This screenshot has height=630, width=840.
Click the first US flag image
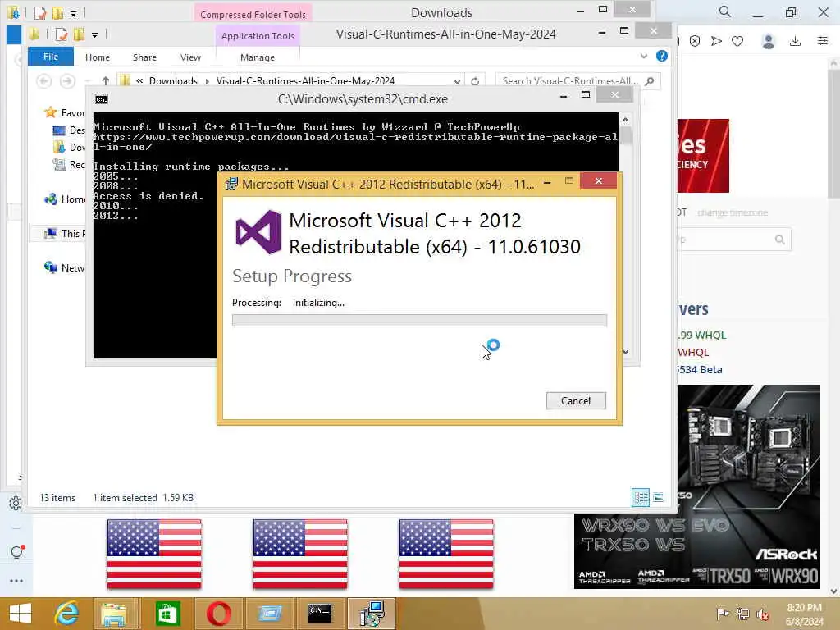coord(154,554)
